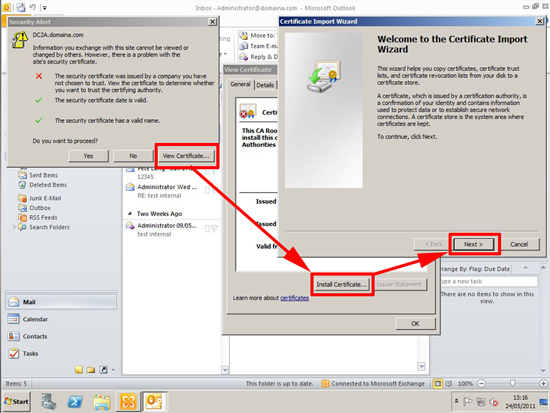Viewport: 550px width, 413px height.
Task: Open navigation pane configure buttons dropdown
Action: [113, 369]
